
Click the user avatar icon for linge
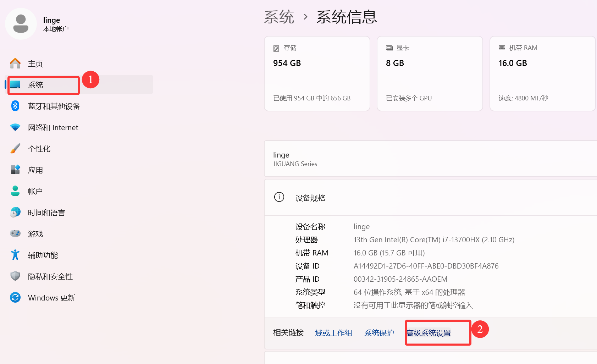tap(21, 24)
